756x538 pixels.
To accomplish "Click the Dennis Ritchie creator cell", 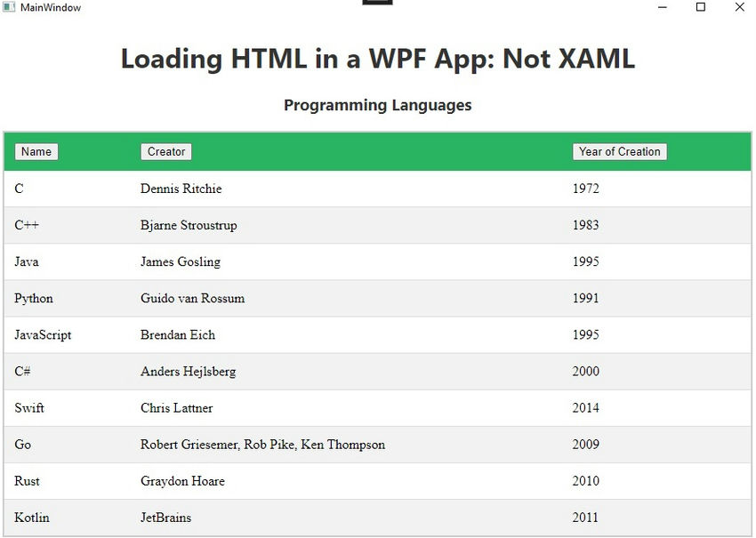I will (x=181, y=189).
